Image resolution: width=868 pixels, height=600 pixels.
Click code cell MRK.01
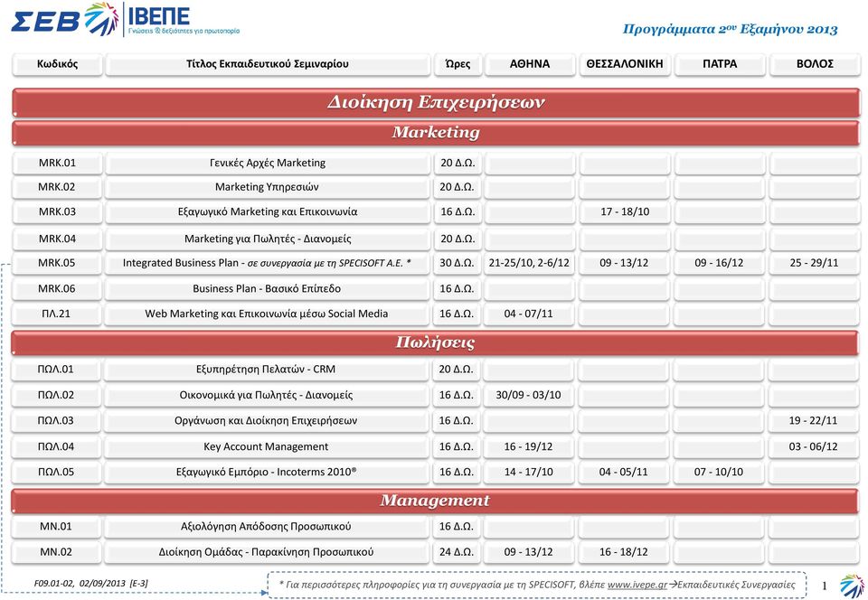click(x=57, y=164)
